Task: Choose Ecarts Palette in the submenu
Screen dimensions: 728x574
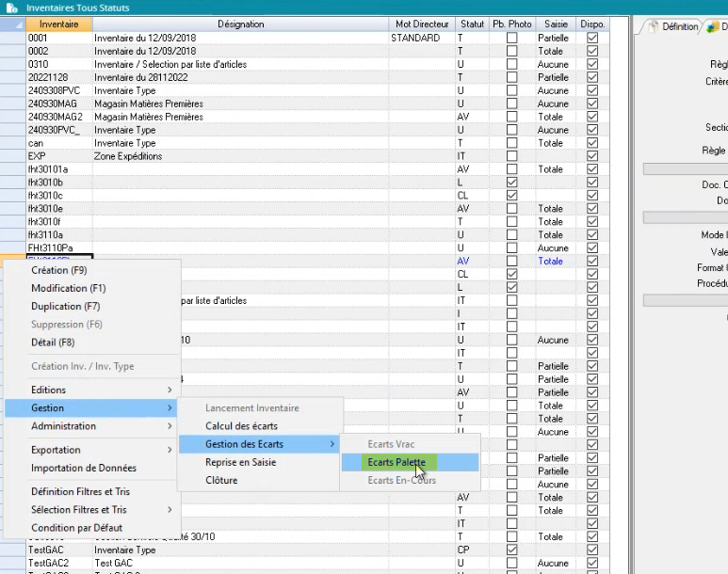Action: click(x=396, y=463)
